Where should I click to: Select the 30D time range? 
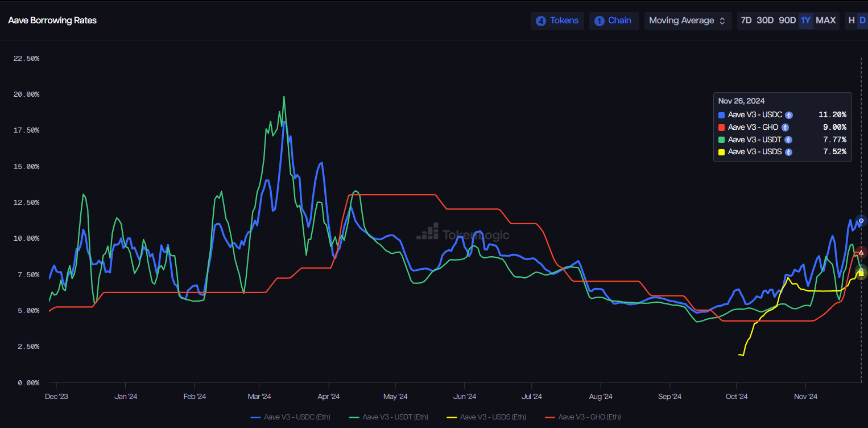[x=765, y=20]
